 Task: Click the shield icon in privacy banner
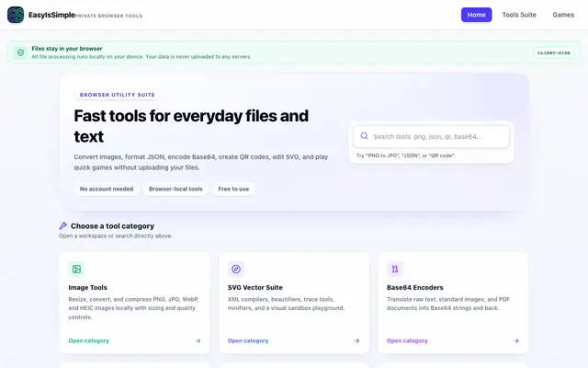click(20, 52)
